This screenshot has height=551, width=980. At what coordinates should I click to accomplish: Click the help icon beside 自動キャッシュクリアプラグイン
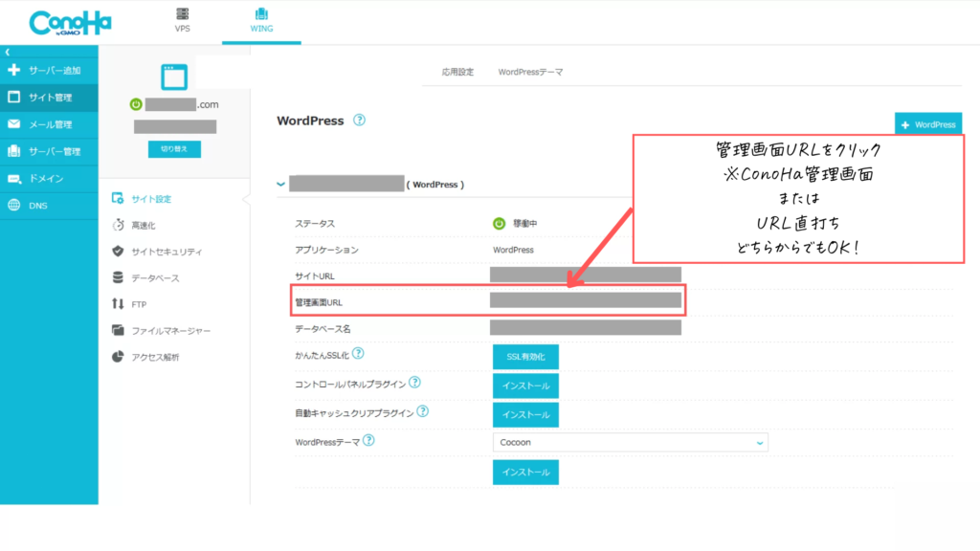click(422, 411)
